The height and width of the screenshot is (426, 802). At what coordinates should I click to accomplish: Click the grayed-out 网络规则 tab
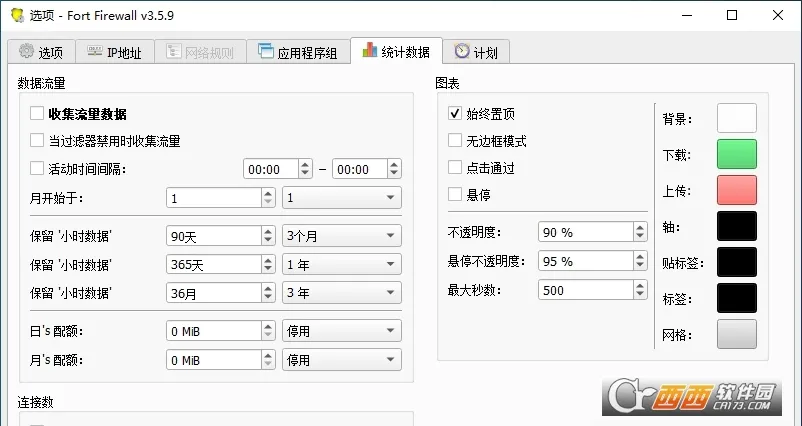coord(200,52)
